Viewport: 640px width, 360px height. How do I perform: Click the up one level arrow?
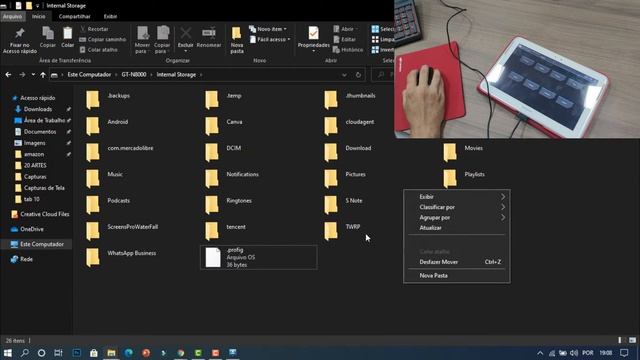43,75
